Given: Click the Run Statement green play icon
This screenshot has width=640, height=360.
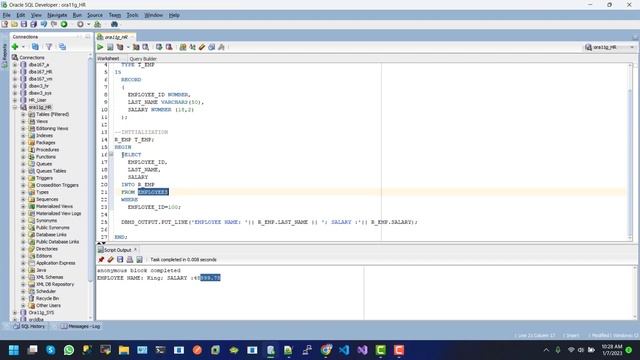Looking at the screenshot, I should point(100,47).
